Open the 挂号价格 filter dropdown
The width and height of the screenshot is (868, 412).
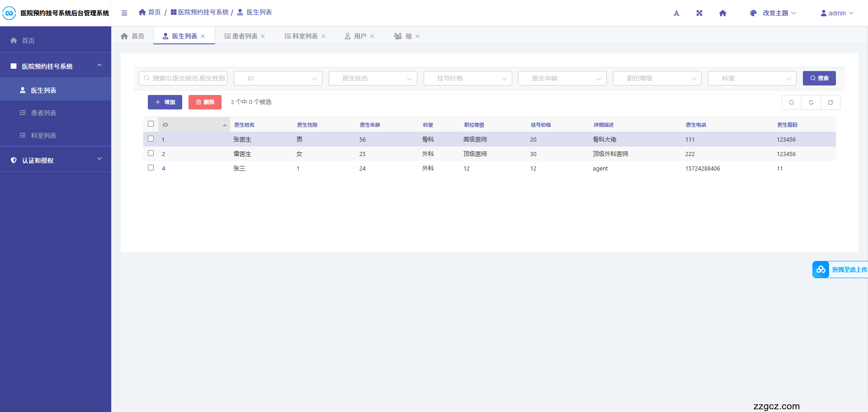(467, 78)
